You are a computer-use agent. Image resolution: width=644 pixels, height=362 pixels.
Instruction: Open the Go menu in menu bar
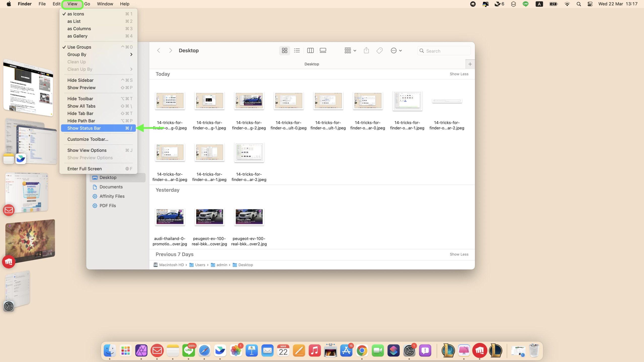pyautogui.click(x=87, y=4)
